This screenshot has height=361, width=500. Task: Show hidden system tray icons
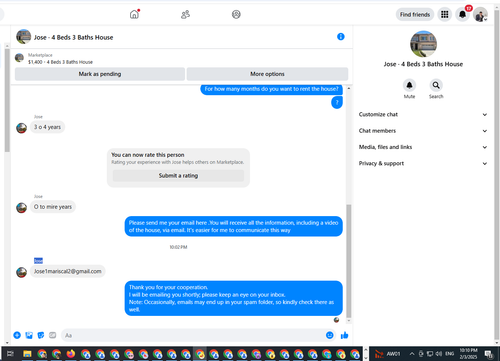click(x=412, y=354)
